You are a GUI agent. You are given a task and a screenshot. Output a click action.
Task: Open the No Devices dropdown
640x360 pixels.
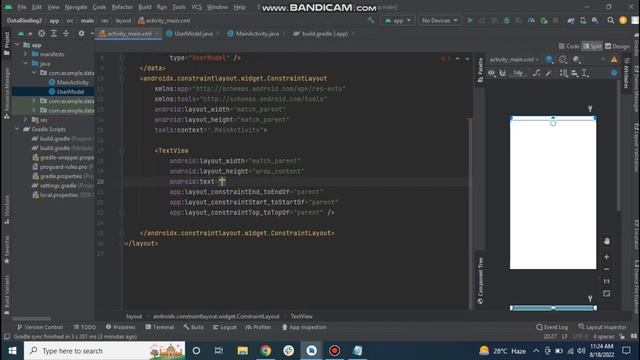pos(440,20)
